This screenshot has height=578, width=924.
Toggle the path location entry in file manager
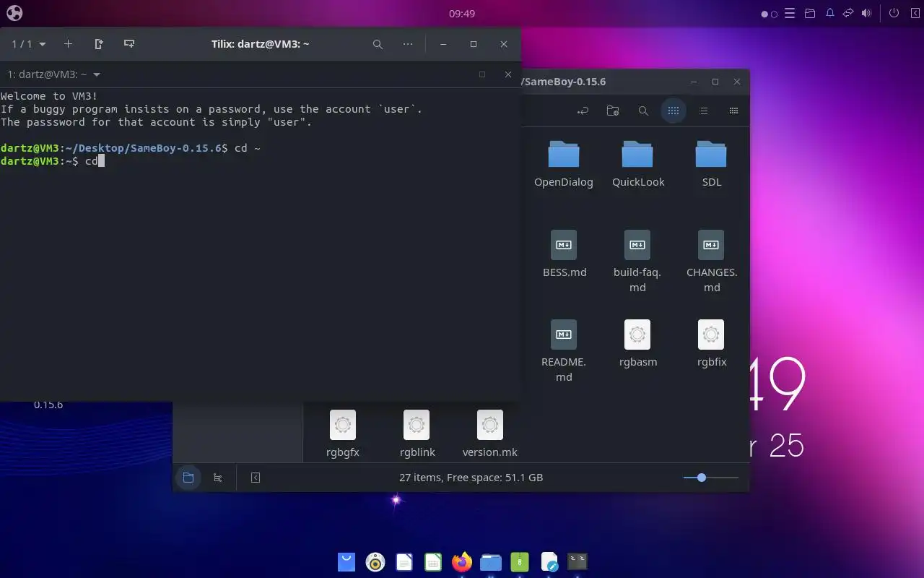click(x=583, y=111)
